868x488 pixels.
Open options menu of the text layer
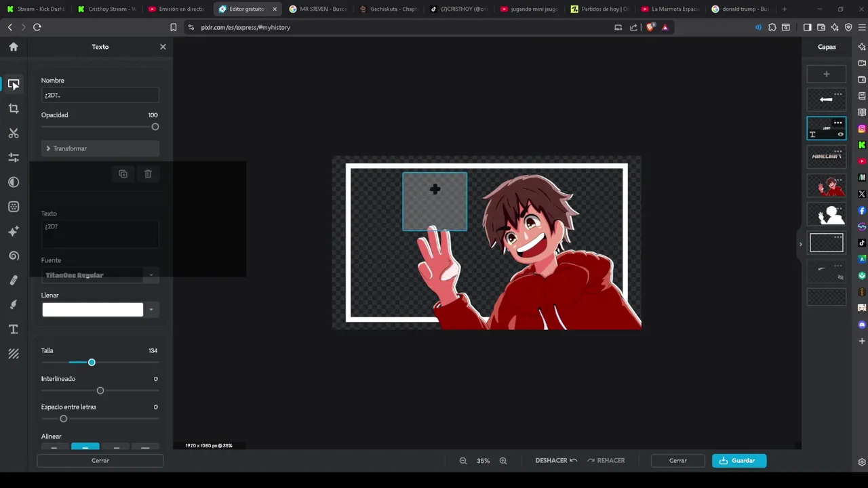click(x=838, y=123)
